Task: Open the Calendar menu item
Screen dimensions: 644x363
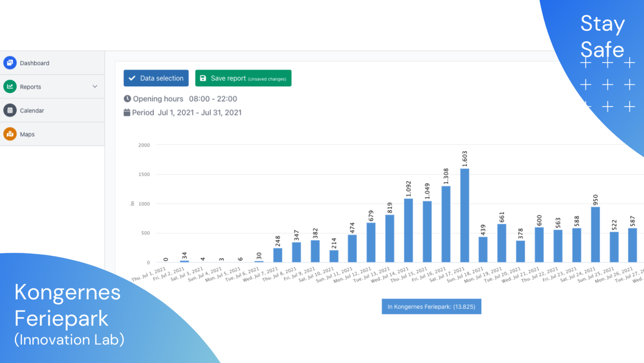Action: pos(32,111)
